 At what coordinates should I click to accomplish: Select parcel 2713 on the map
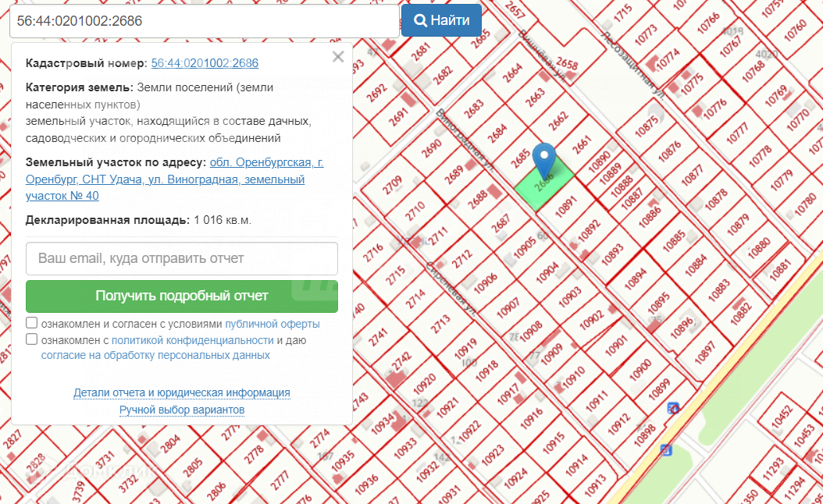[440, 324]
